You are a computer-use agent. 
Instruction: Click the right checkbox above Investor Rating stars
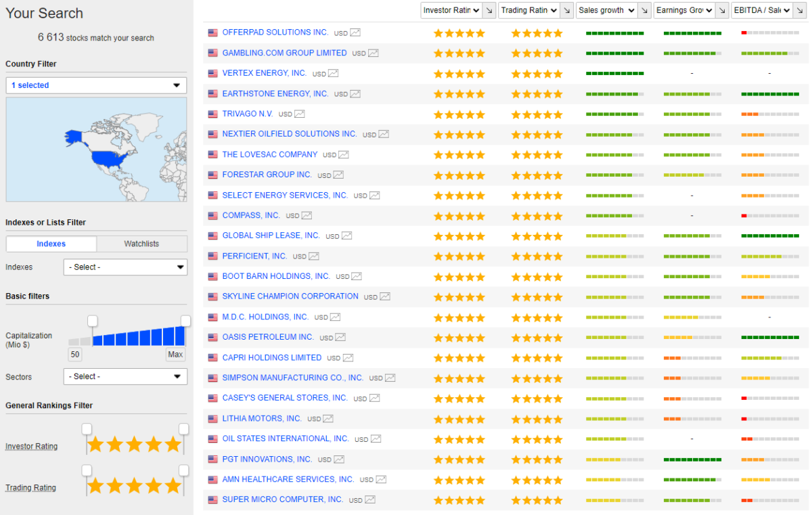point(184,428)
